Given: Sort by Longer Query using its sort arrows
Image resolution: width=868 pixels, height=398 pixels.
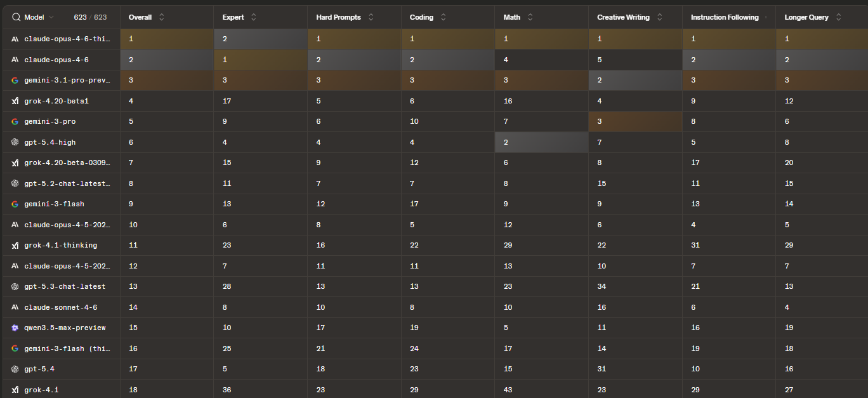Looking at the screenshot, I should pyautogui.click(x=838, y=18).
